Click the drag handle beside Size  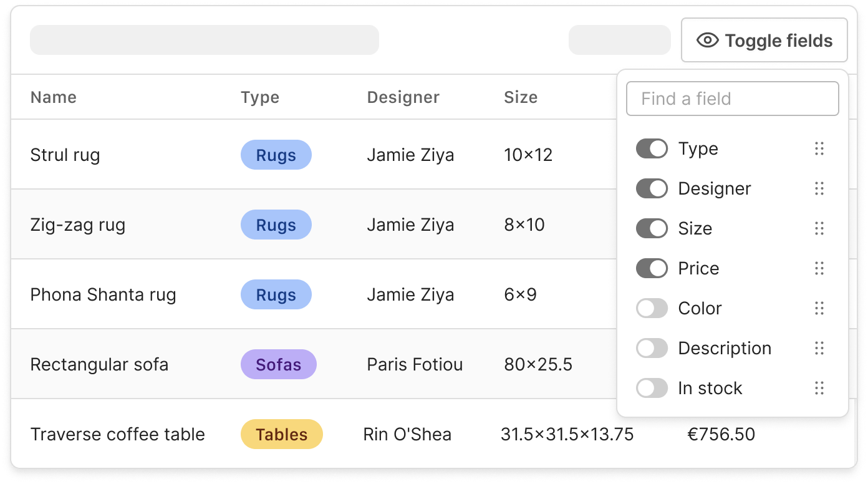pyautogui.click(x=819, y=228)
